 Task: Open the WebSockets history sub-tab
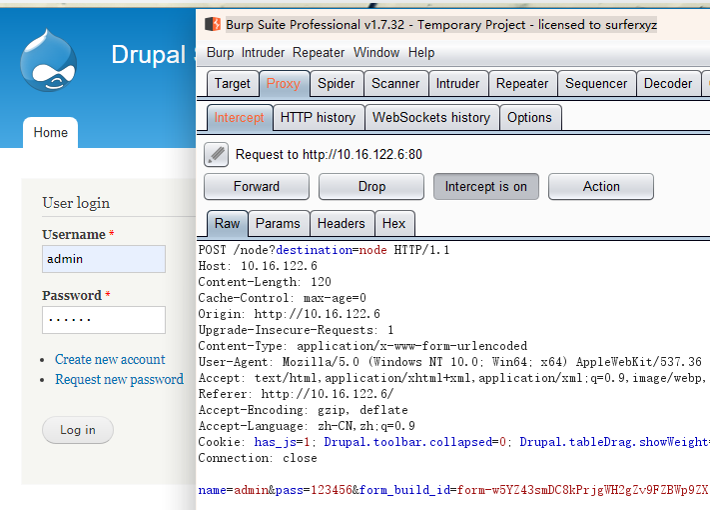(x=432, y=117)
